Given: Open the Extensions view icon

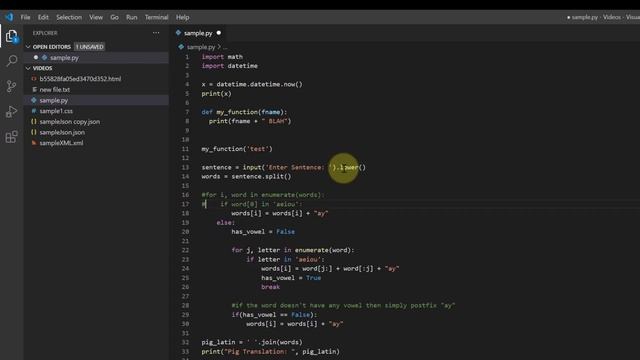Looking at the screenshot, I should pos(11,137).
